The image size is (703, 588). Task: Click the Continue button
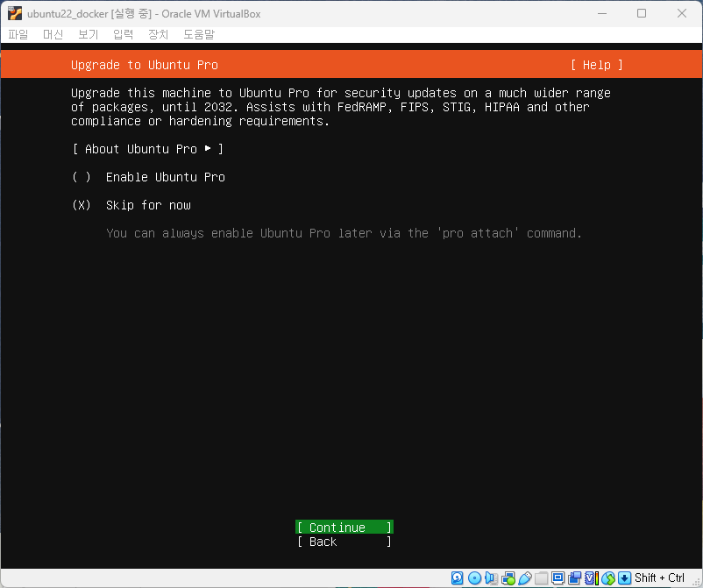pyautogui.click(x=344, y=528)
